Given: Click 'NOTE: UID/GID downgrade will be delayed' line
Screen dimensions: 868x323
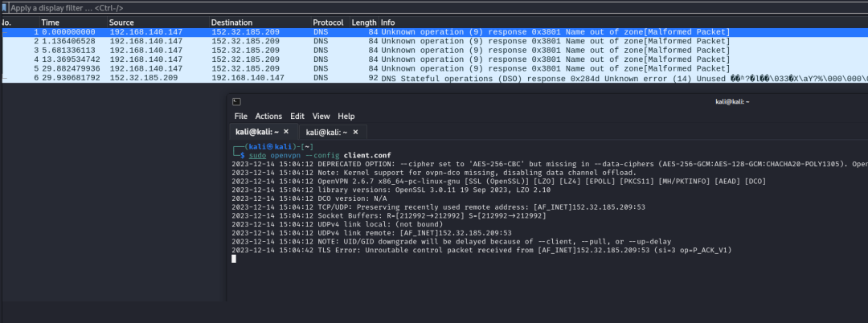Looking at the screenshot, I should 451,242.
